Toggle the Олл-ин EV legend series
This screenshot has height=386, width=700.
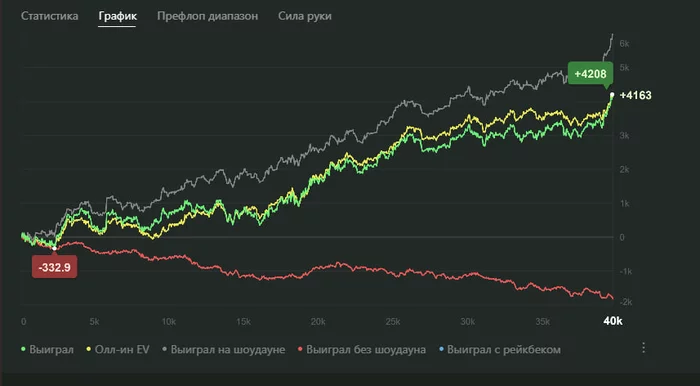tap(118, 349)
